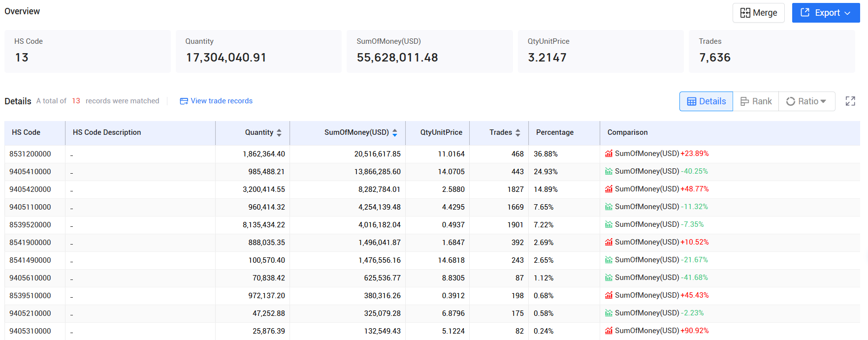Viewport: 868px width, 340px height.
Task: Click comparison chart icon for 8541490000
Action: (x=609, y=260)
